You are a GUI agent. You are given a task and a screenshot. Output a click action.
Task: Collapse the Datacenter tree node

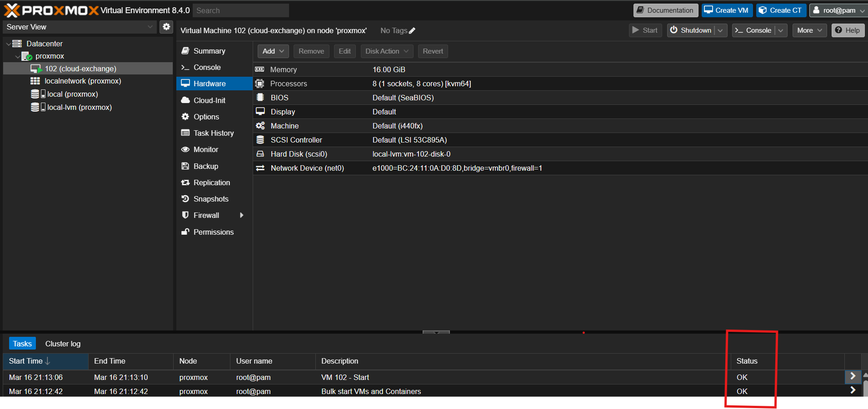(8, 44)
